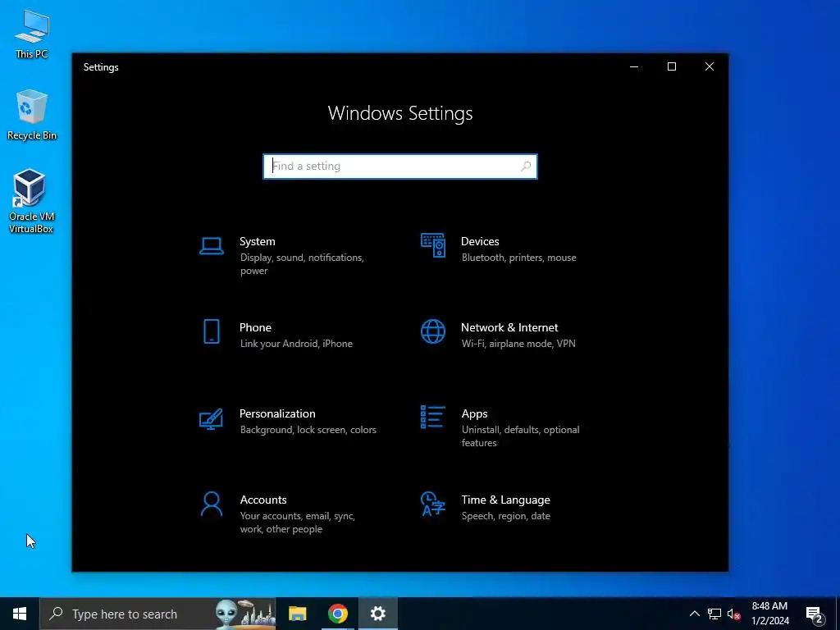Viewport: 840px width, 630px height.
Task: Select Oracle VM VirtualBox desktop shortcut
Action: point(31,201)
